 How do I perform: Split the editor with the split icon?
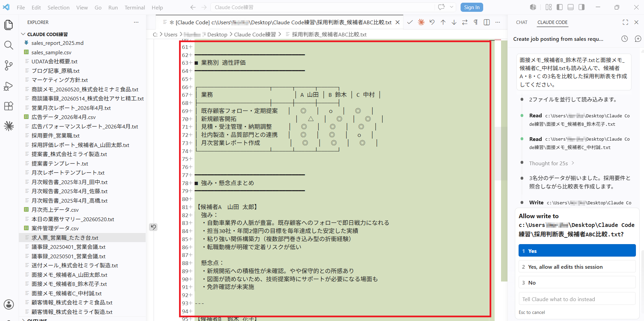pyautogui.click(x=487, y=22)
